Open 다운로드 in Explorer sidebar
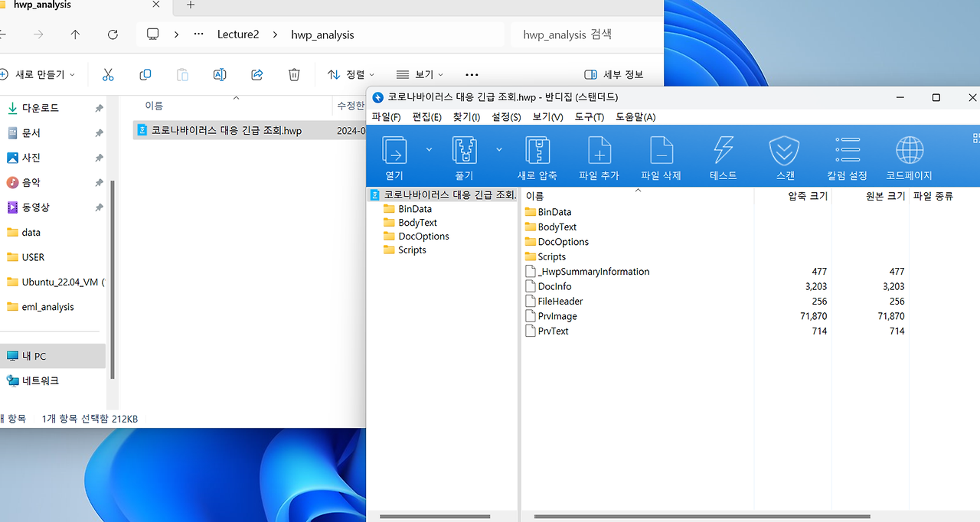 (41, 108)
